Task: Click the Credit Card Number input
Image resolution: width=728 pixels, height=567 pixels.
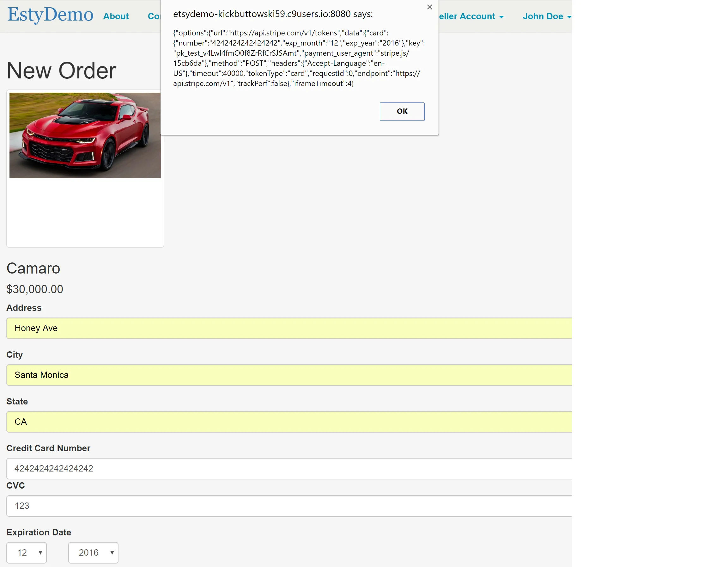Action: (289, 468)
